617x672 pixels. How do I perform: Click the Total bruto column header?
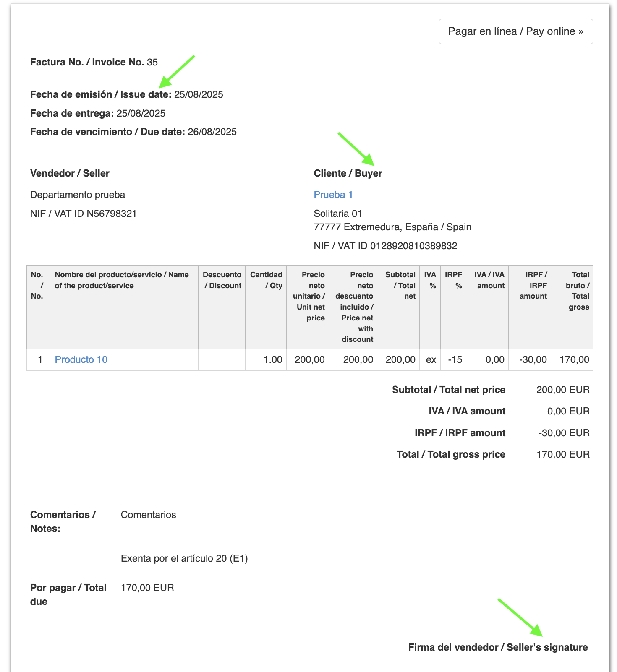tap(578, 291)
